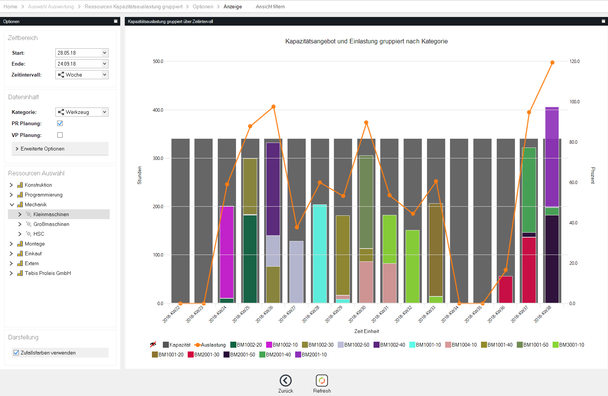The height and width of the screenshot is (396, 608).
Task: Click the Kleinmaschinen machine icon
Action: (28, 214)
